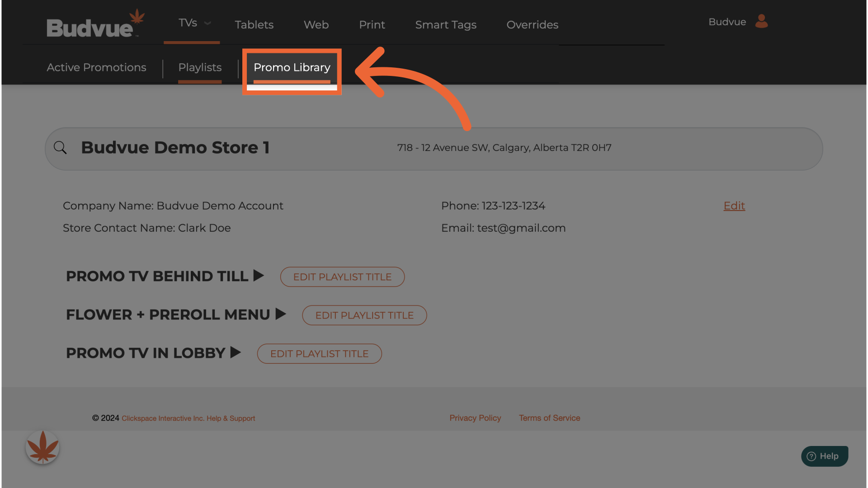The image size is (868, 488).
Task: Open the Smart Tags menu
Action: click(x=445, y=25)
